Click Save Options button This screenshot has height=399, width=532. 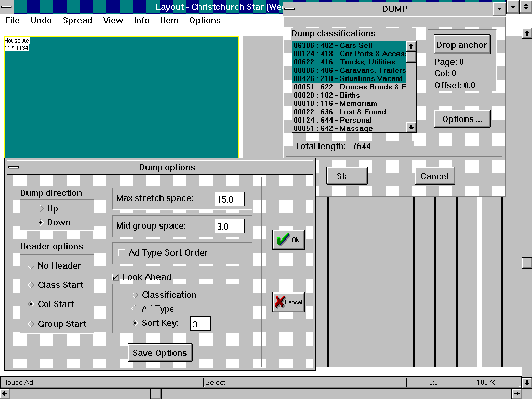[160, 353]
